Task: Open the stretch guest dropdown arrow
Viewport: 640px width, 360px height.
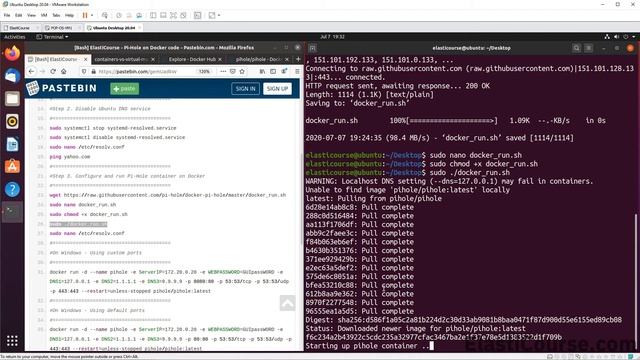Action: point(219,15)
